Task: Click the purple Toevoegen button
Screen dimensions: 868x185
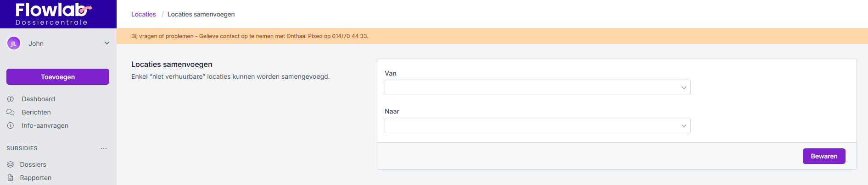Action: [58, 77]
